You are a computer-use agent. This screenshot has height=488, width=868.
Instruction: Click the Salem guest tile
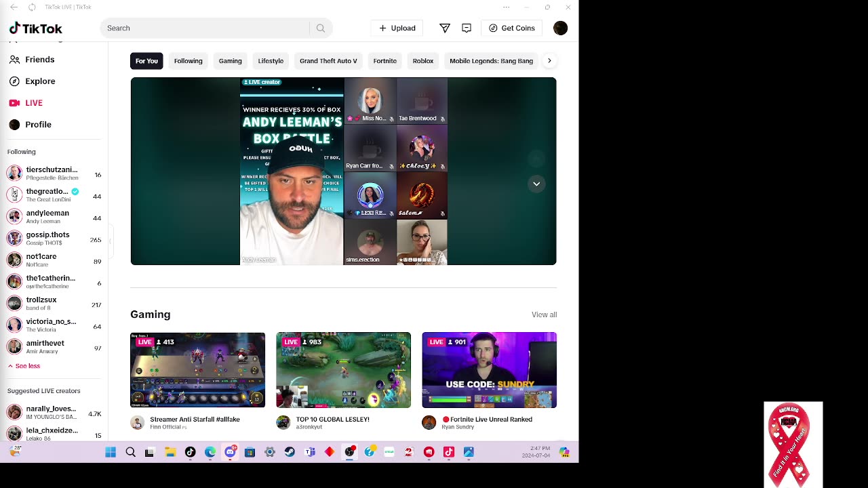pyautogui.click(x=422, y=196)
